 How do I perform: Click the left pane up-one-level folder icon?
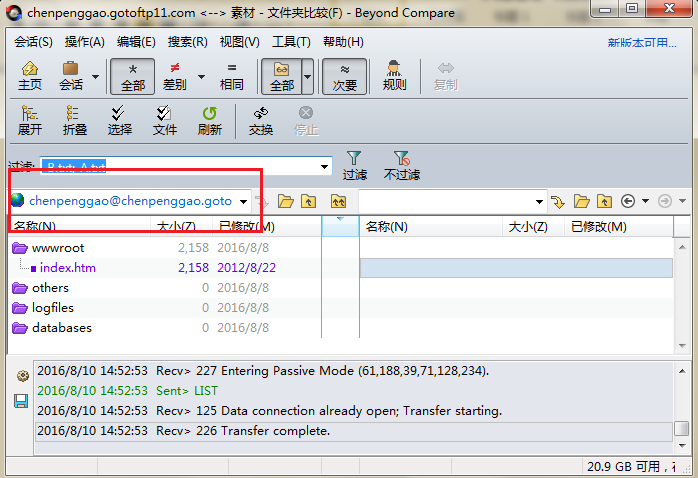pos(308,202)
